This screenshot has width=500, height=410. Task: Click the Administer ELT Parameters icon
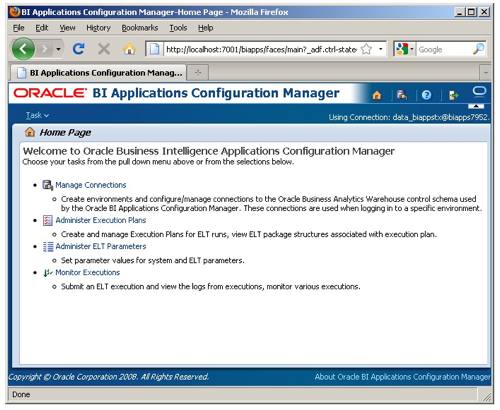point(48,247)
